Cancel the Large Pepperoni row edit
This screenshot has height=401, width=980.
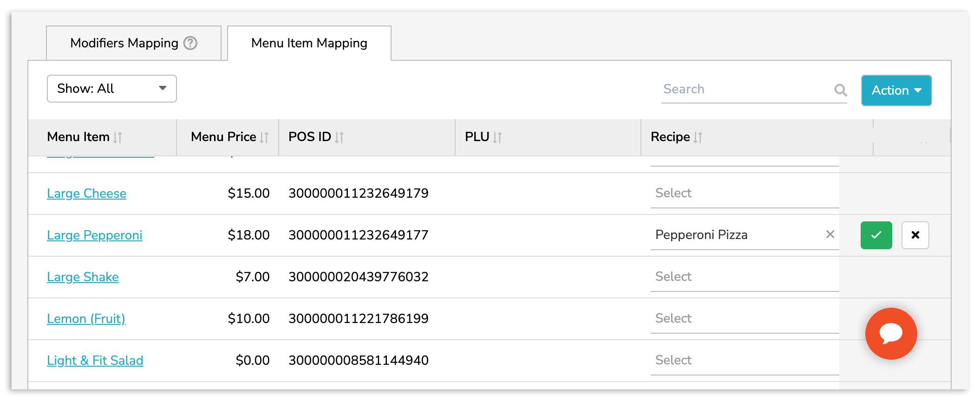click(915, 235)
